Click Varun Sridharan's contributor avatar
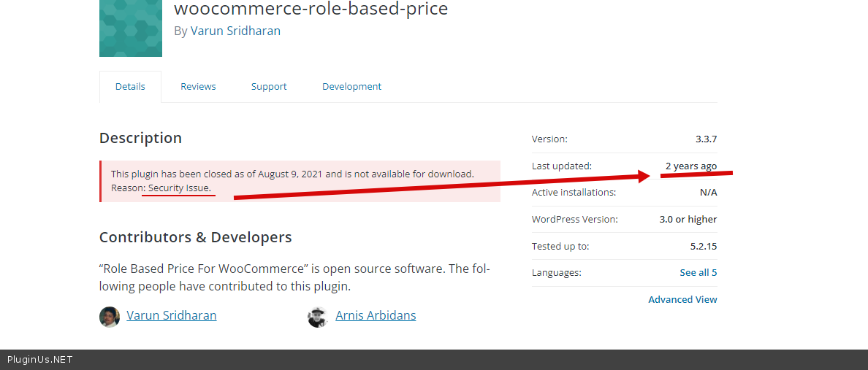Image resolution: width=868 pixels, height=370 pixels. (x=110, y=317)
